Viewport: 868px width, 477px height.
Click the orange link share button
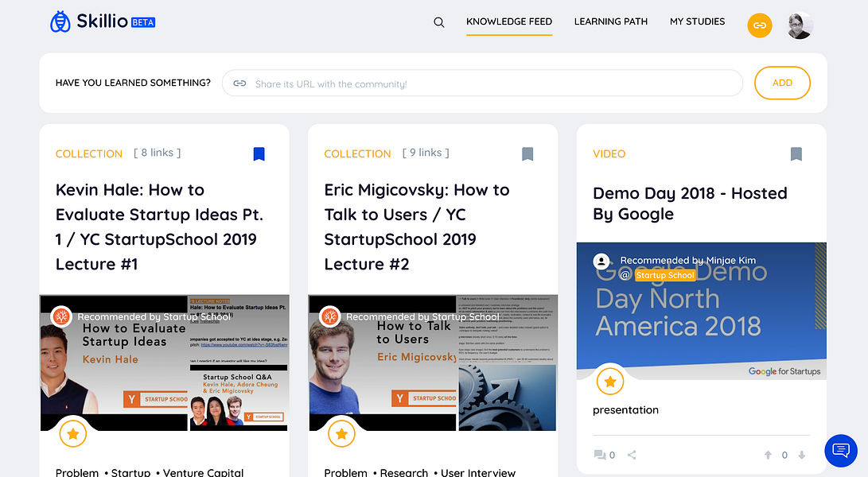(760, 25)
